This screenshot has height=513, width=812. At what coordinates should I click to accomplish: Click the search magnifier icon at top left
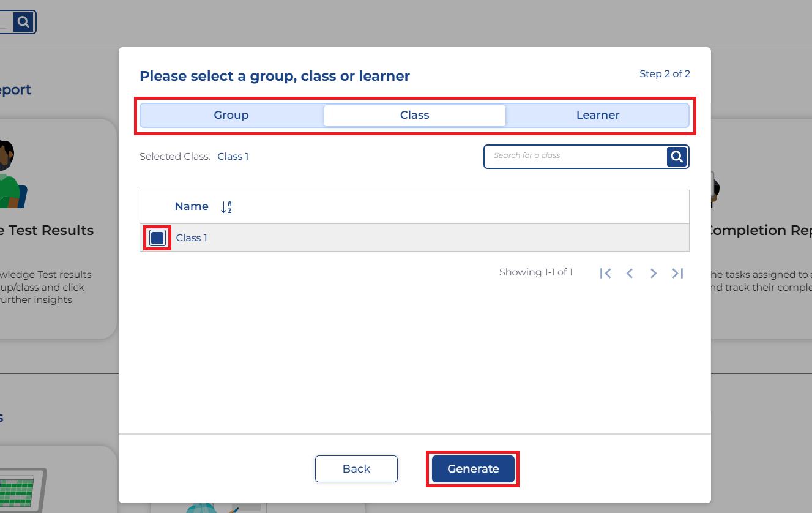click(24, 21)
